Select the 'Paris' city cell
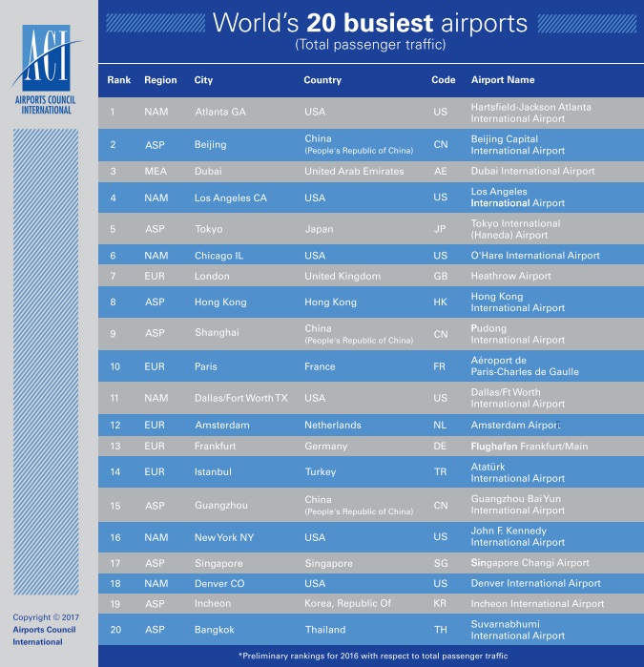Viewport: 644px width, 667px height. (206, 366)
